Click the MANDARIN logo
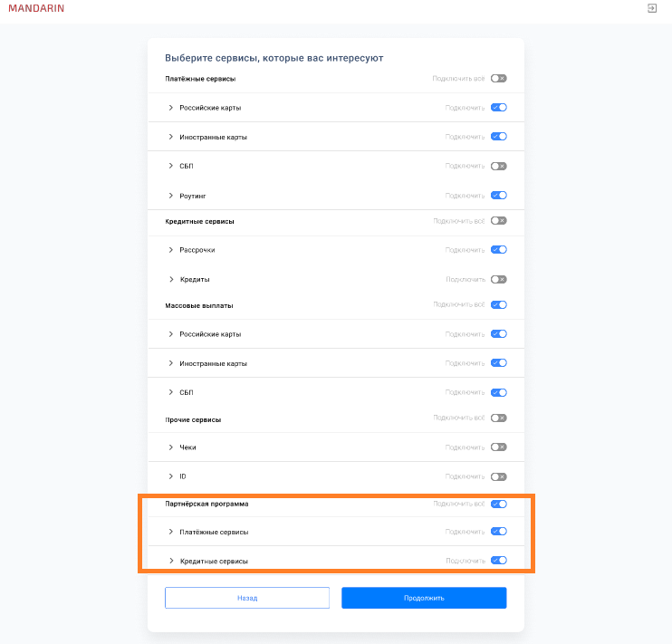The height and width of the screenshot is (644, 672). point(36,8)
